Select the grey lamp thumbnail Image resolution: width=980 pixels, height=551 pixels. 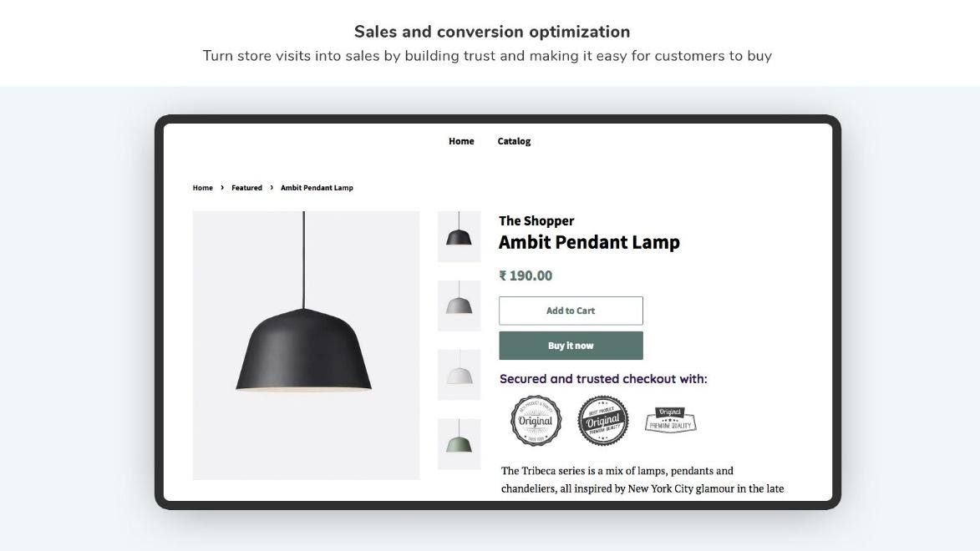(460, 306)
